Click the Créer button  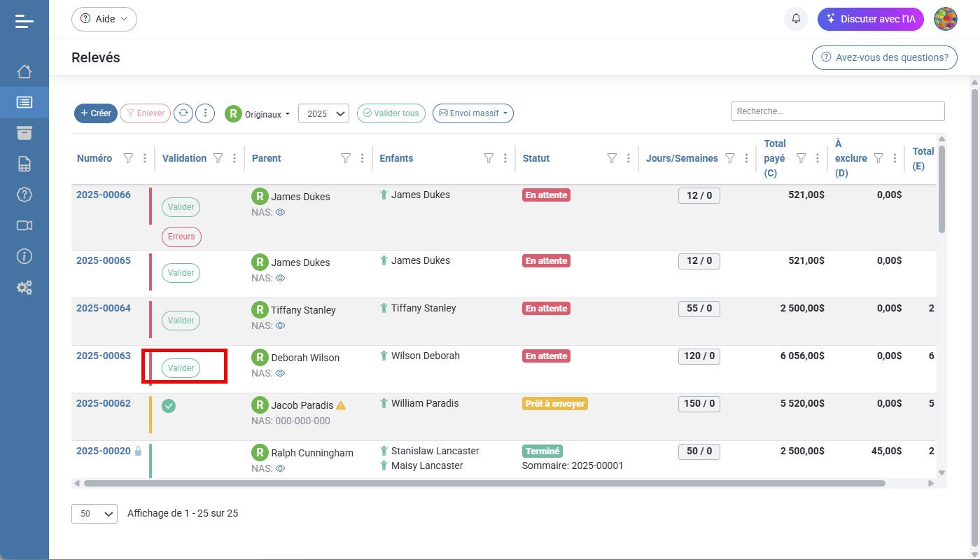click(96, 113)
